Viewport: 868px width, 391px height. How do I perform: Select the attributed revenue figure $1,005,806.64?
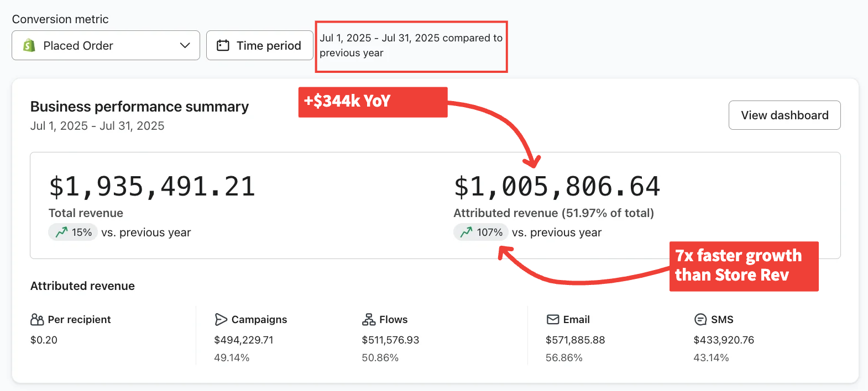click(557, 186)
